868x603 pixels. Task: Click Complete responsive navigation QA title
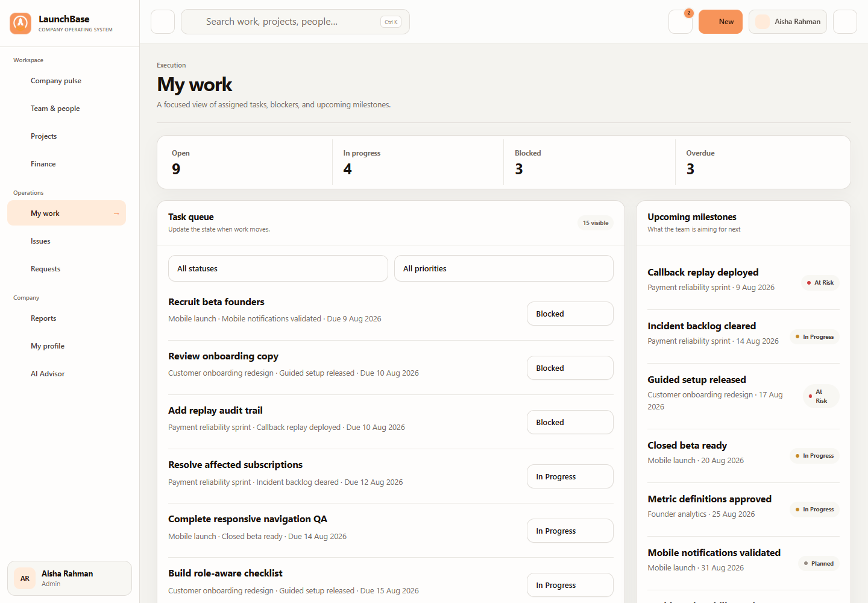tap(248, 519)
